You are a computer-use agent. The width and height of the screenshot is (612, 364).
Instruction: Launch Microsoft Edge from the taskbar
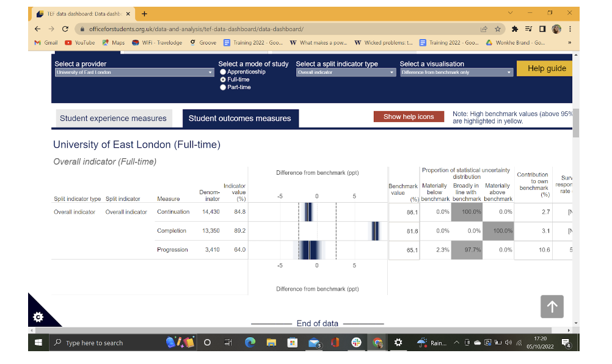[x=250, y=343]
